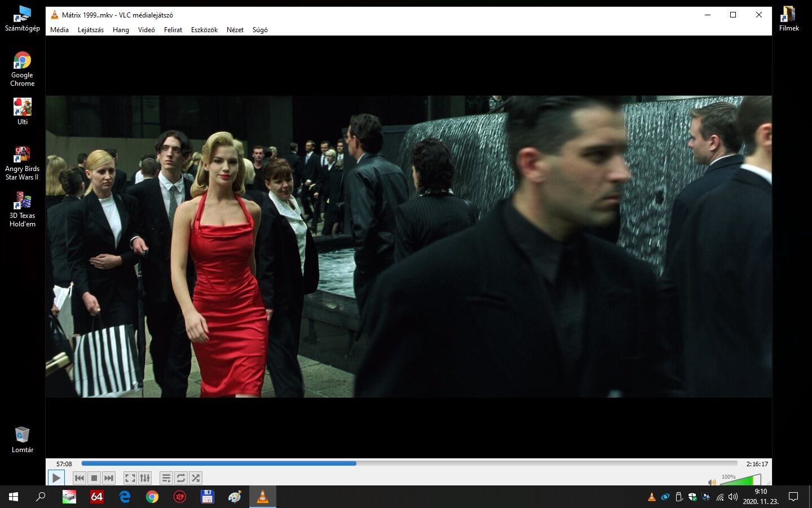Click the video display area
This screenshot has width=812, height=508.
[x=409, y=247]
